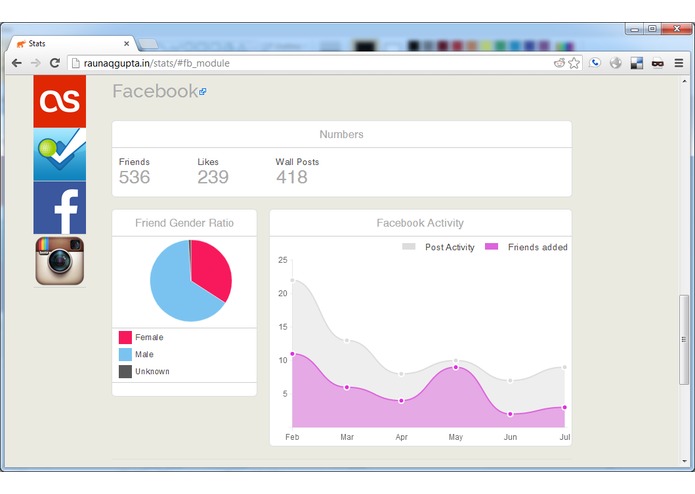Viewport: 695px width, 494px height.
Task: Click the Facebook Activity chart header
Action: click(421, 223)
